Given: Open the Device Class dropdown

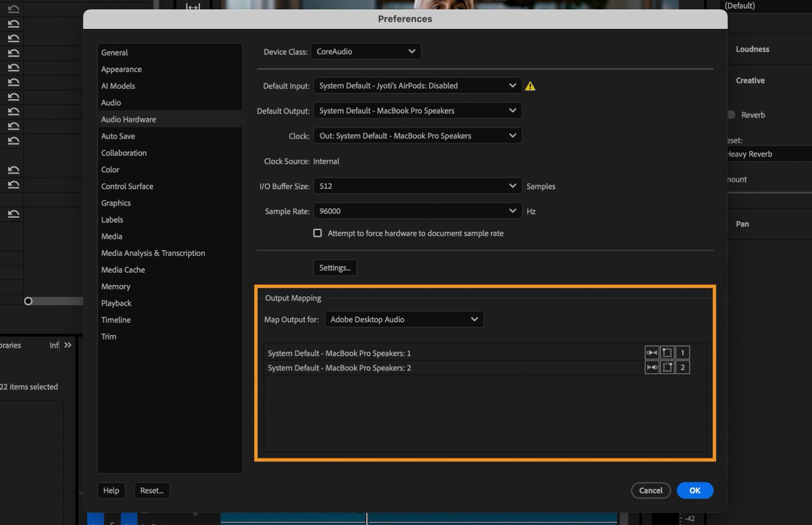Looking at the screenshot, I should click(x=365, y=51).
